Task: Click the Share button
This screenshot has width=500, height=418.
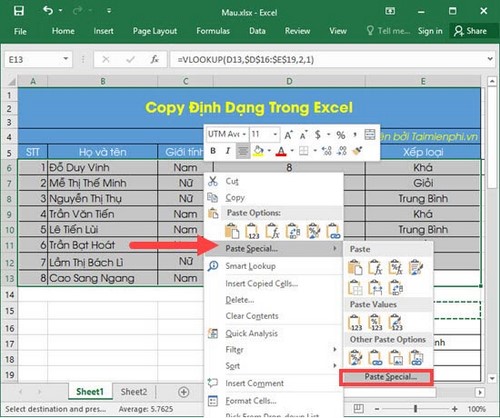Action: [470, 31]
